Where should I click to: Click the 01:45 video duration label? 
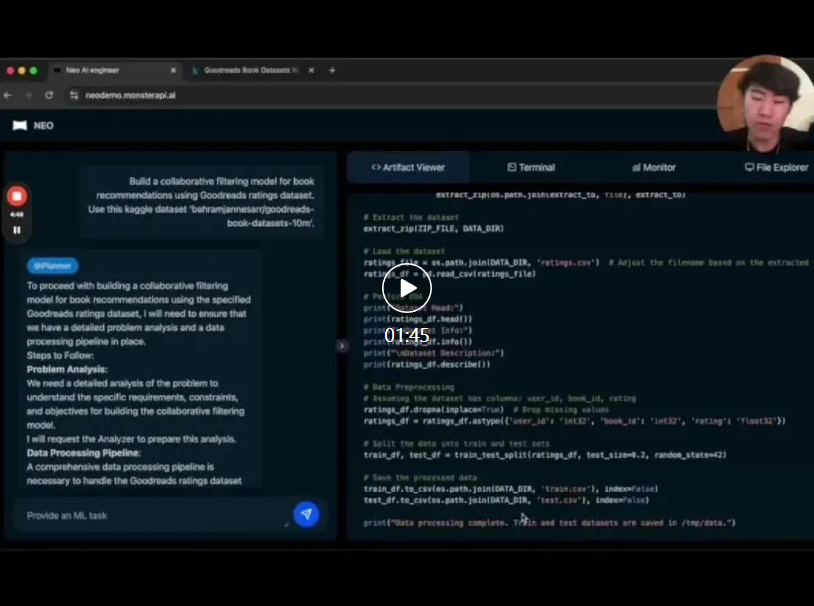pyautogui.click(x=407, y=335)
